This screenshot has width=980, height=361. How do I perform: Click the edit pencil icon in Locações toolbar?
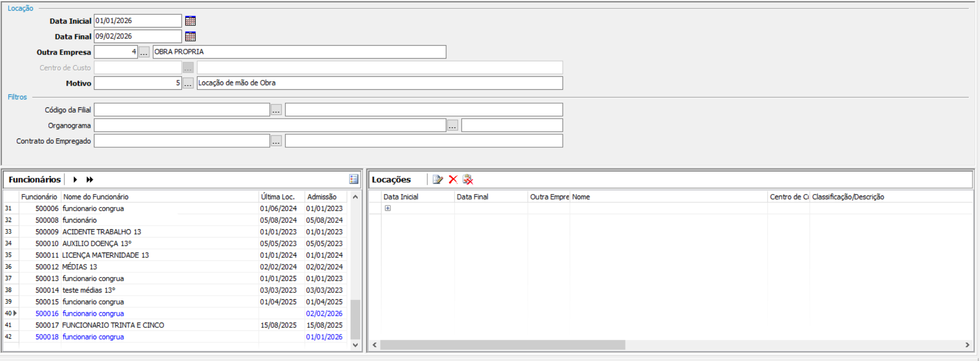pos(438,179)
